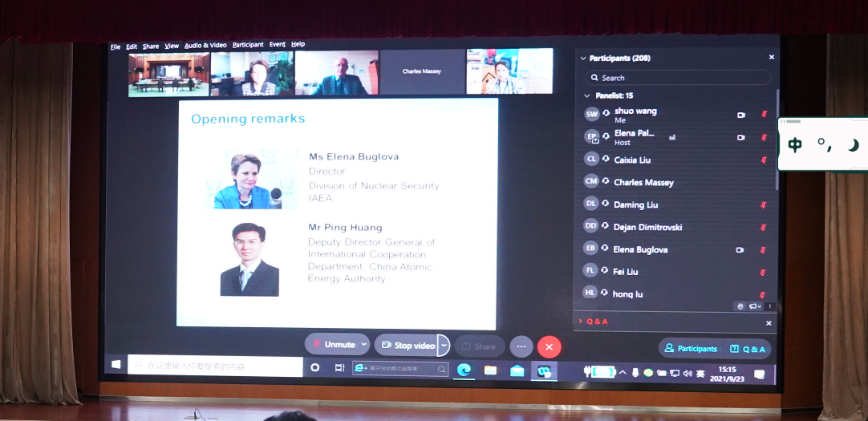This screenshot has width=868, height=421.
Task: Close the Q & A section
Action: [x=769, y=322]
